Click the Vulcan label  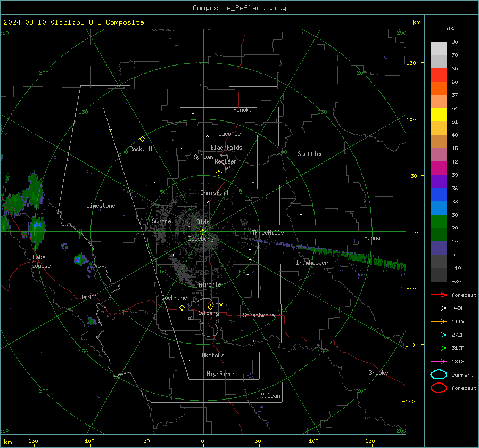(270, 396)
